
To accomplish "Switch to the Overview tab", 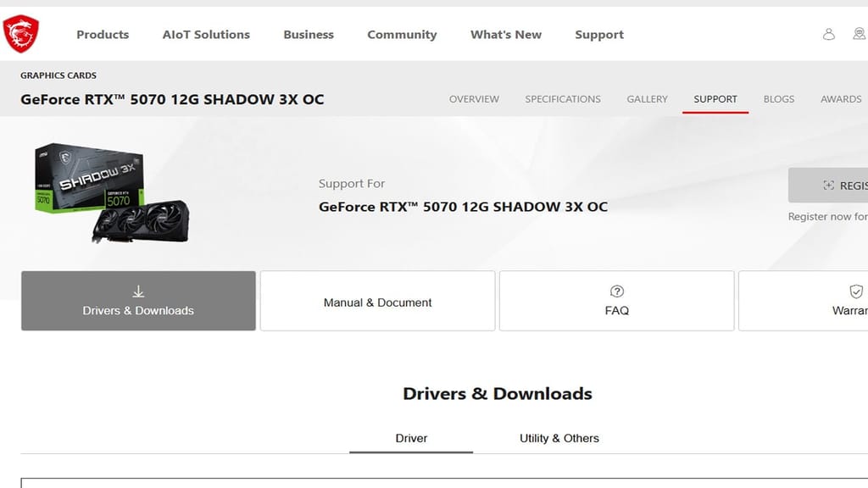I will 474,99.
